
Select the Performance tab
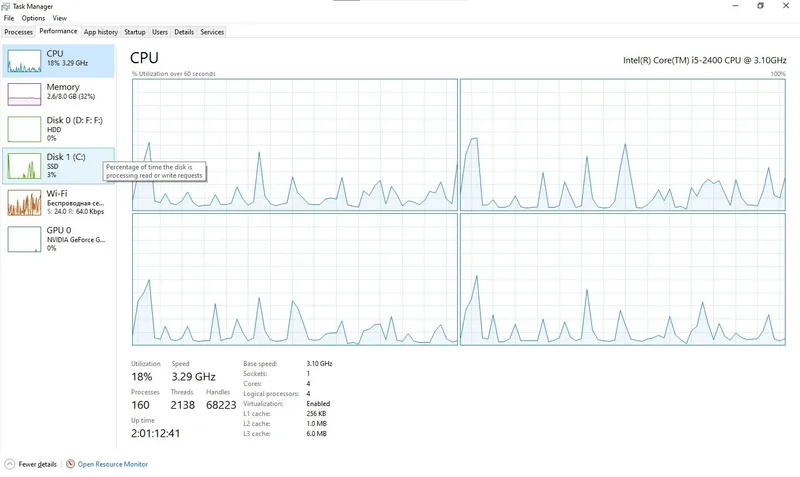pyautogui.click(x=58, y=31)
